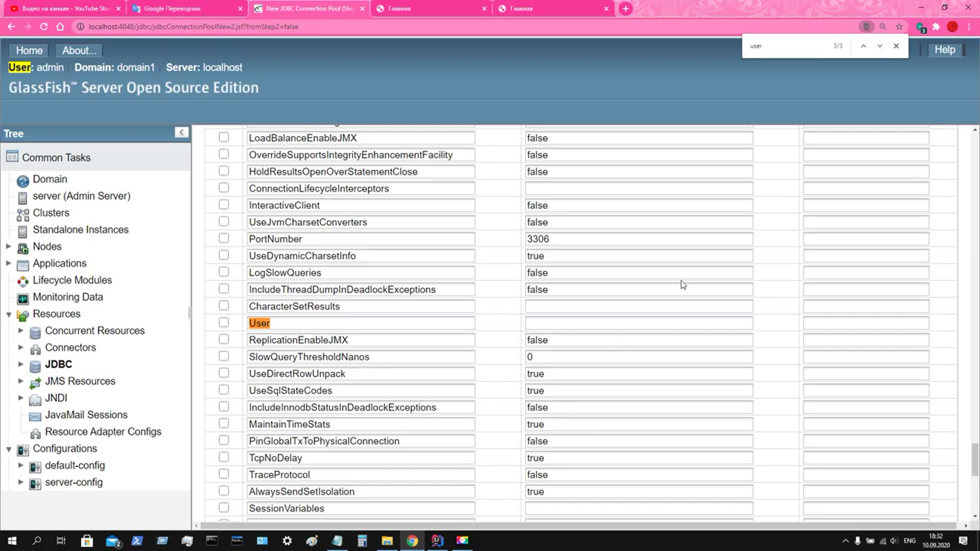This screenshot has width=980, height=551.
Task: Open Windows Start menu
Action: coord(12,540)
